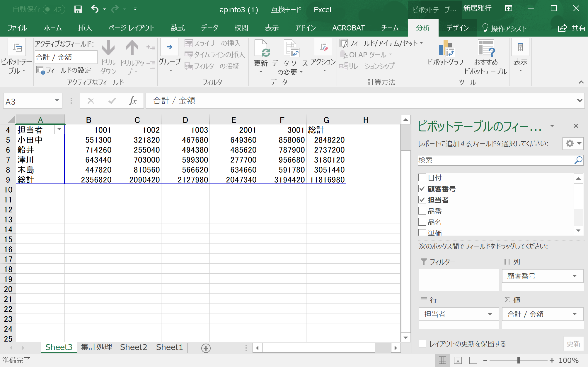
Task: Click the field 検索 search box
Action: tap(495, 160)
